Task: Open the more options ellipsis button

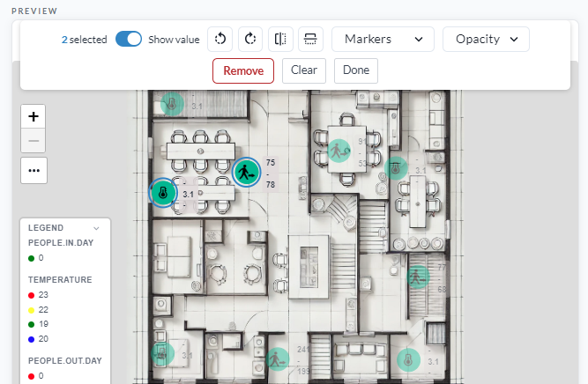Action: [33, 171]
